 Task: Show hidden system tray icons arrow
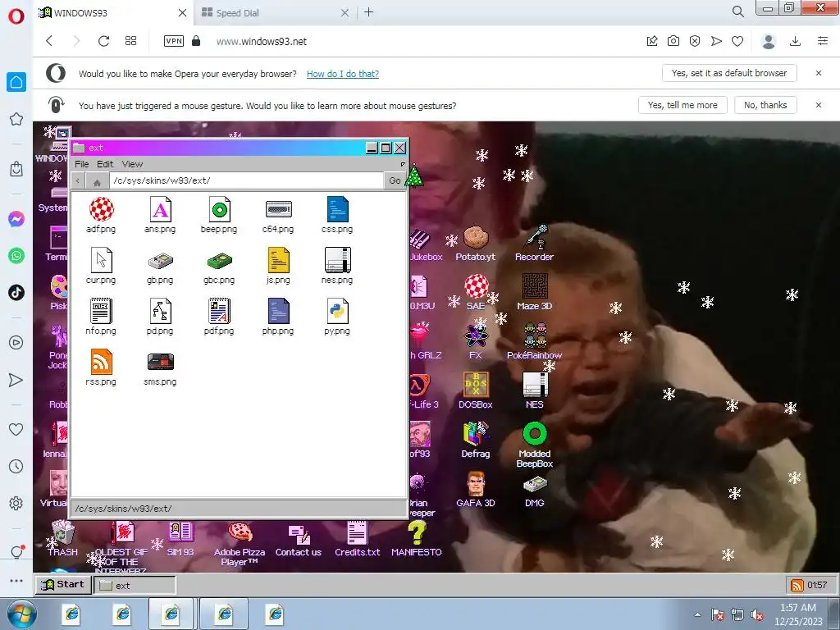(697, 614)
